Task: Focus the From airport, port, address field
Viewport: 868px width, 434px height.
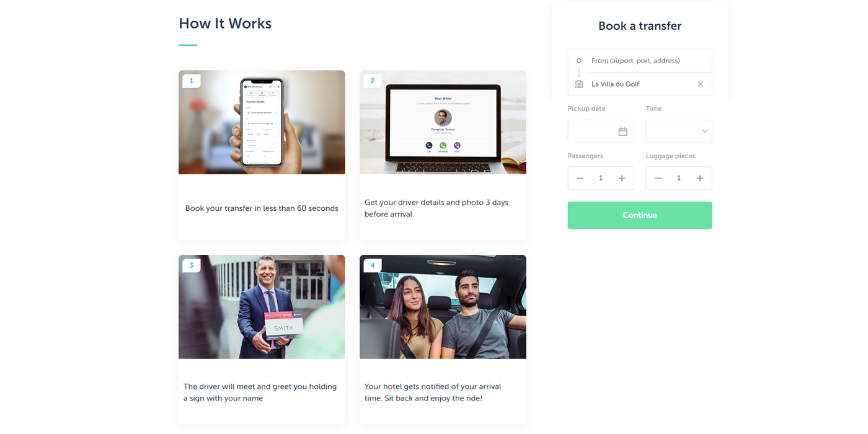Action: pyautogui.click(x=640, y=61)
